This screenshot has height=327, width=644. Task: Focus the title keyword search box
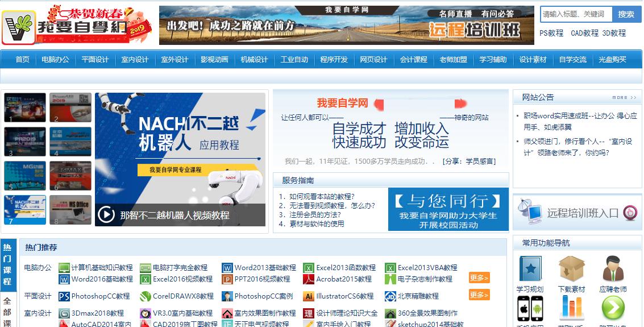point(576,14)
